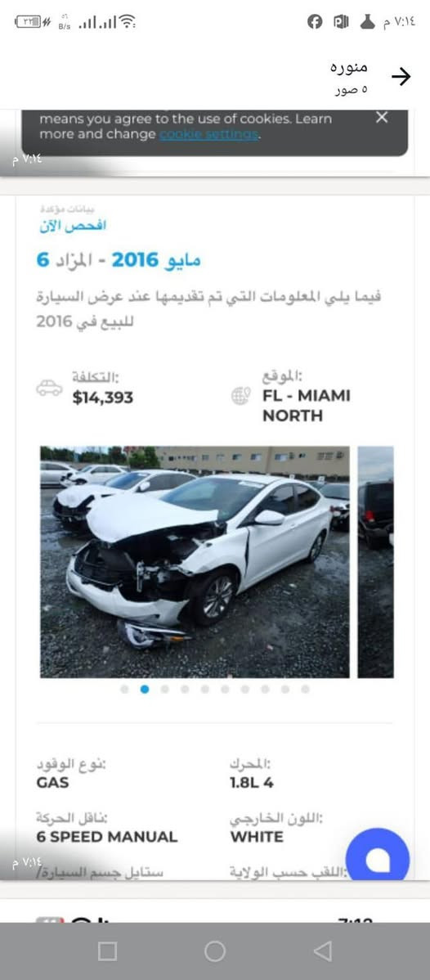
Task: Select the third carousel dot
Action: click(x=164, y=690)
